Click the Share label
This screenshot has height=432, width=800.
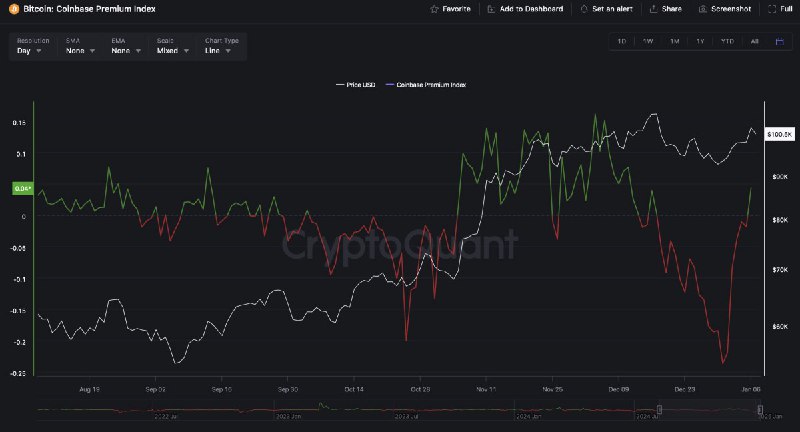pyautogui.click(x=671, y=9)
